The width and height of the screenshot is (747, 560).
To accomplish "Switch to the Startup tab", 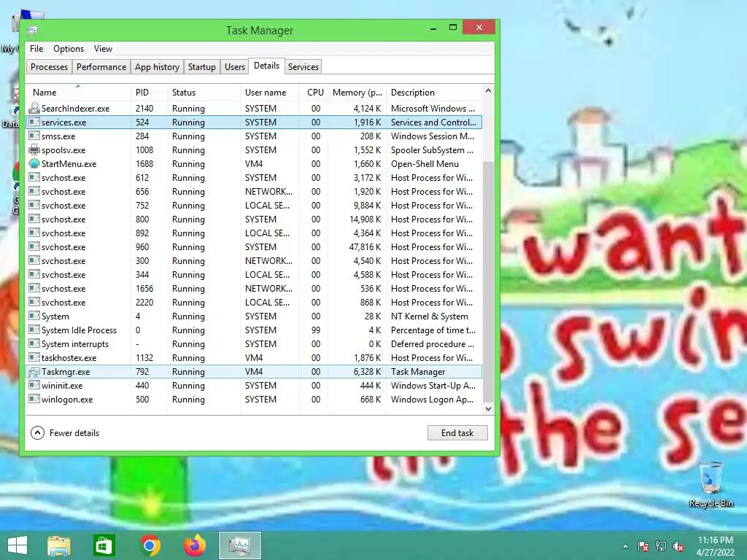I will click(x=202, y=66).
